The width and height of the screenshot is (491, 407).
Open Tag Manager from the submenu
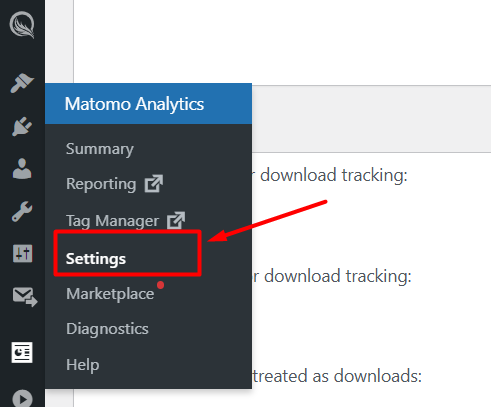(x=112, y=221)
